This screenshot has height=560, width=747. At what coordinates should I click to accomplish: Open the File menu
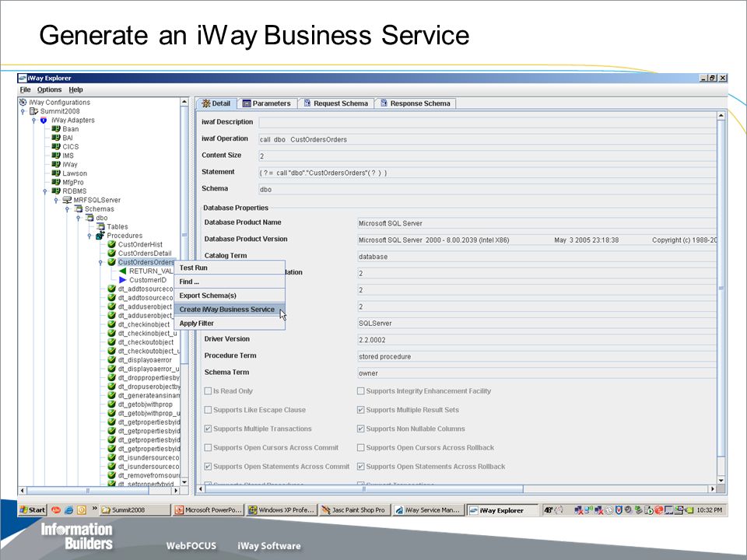click(x=25, y=89)
